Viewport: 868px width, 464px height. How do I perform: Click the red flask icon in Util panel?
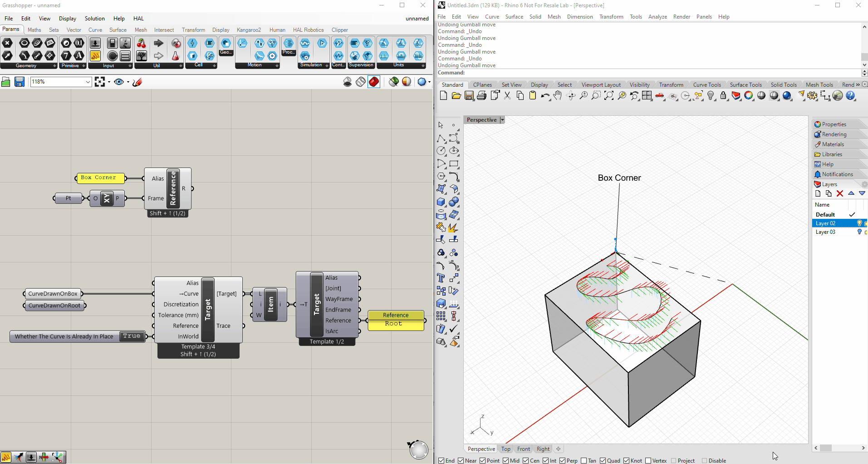coord(176,56)
